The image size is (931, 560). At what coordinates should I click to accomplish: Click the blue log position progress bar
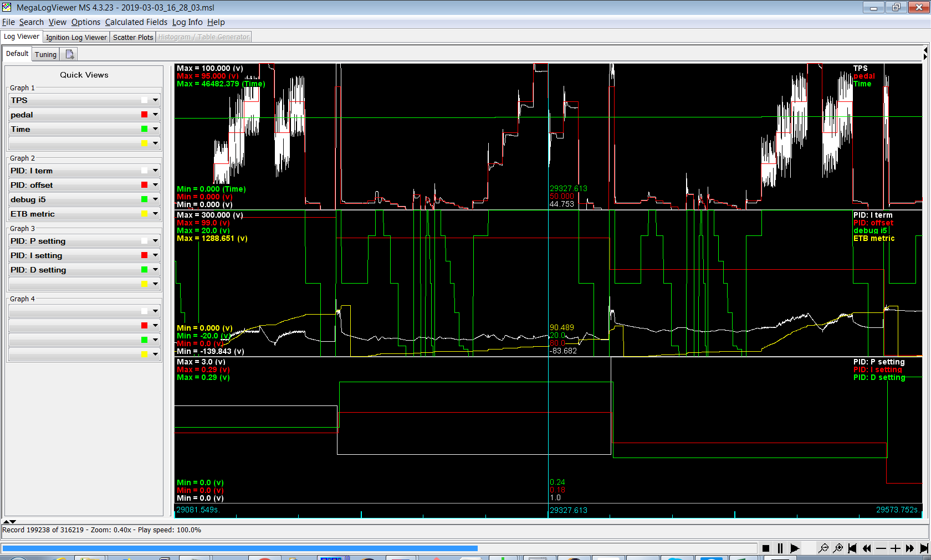coord(239,548)
